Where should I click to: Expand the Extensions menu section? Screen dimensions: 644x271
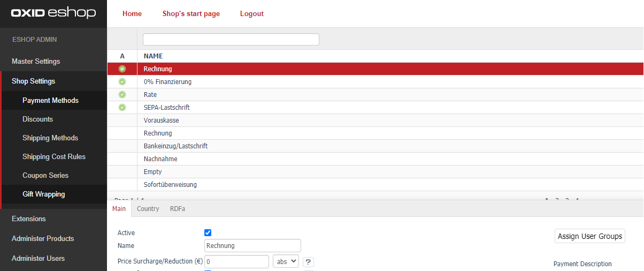point(29,219)
